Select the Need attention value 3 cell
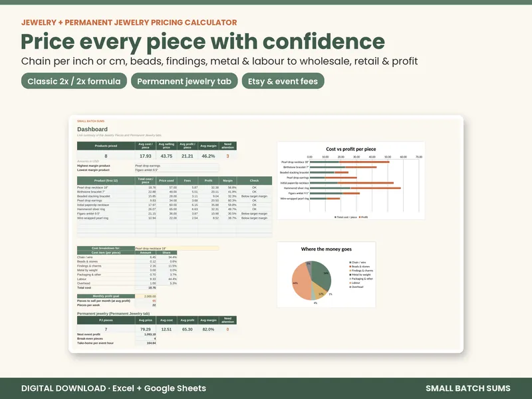The height and width of the screenshot is (399, 532). [x=227, y=156]
